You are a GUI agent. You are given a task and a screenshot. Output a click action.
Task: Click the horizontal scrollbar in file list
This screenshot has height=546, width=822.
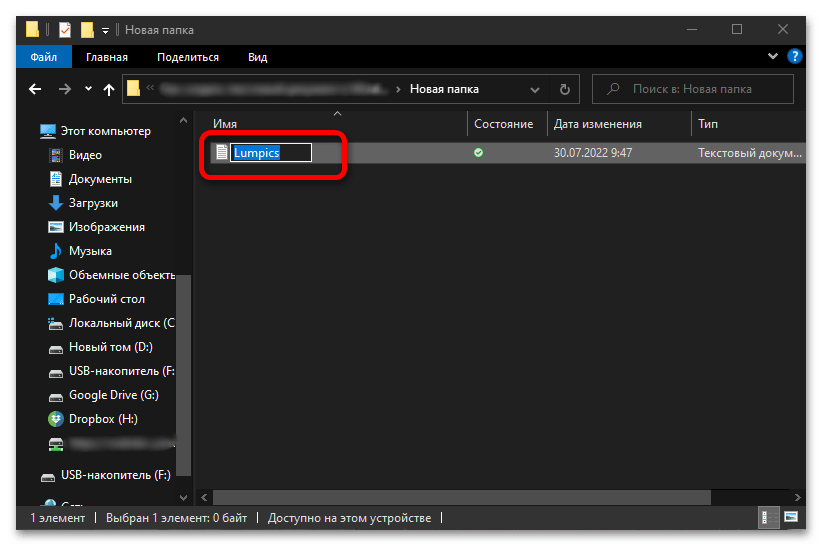coord(460,496)
